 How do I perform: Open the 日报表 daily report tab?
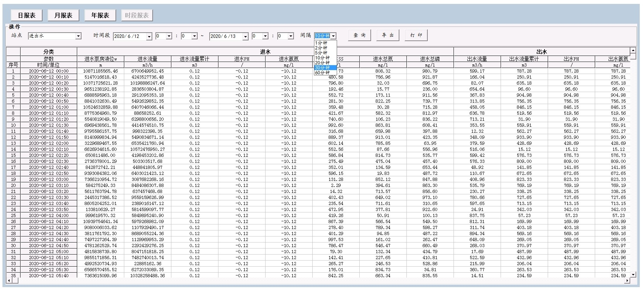pos(27,15)
